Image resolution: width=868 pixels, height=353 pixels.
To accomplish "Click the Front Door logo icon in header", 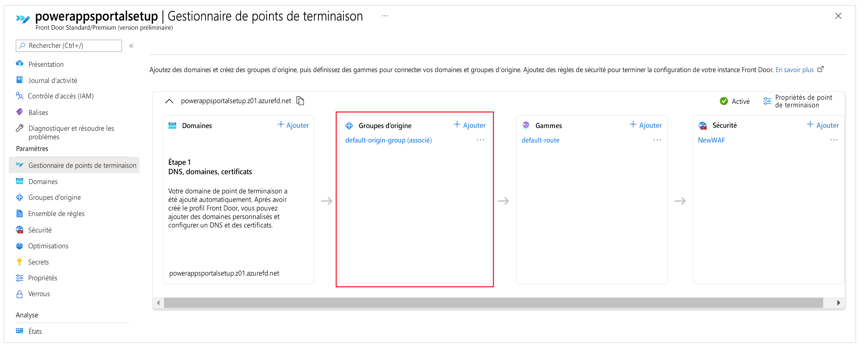I will tap(23, 19).
